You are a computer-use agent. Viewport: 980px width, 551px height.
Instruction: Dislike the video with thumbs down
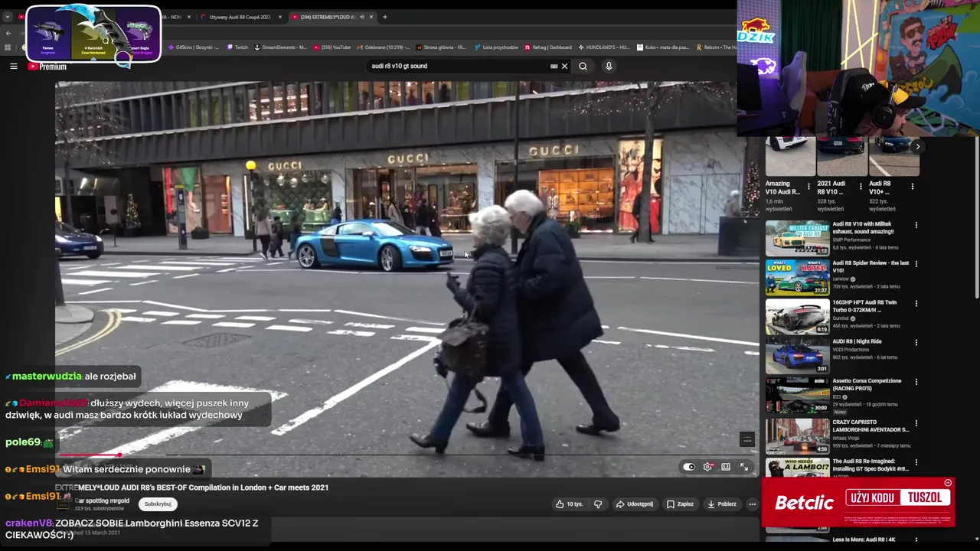point(598,504)
